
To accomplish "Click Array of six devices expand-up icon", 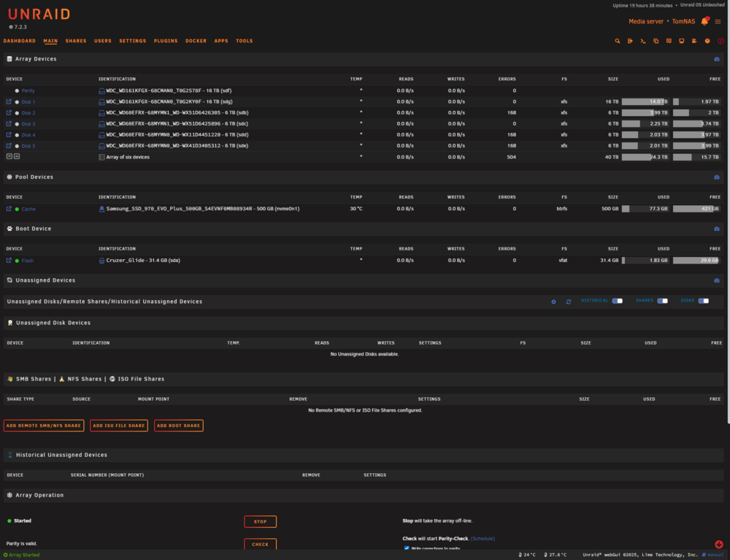I will [17, 156].
